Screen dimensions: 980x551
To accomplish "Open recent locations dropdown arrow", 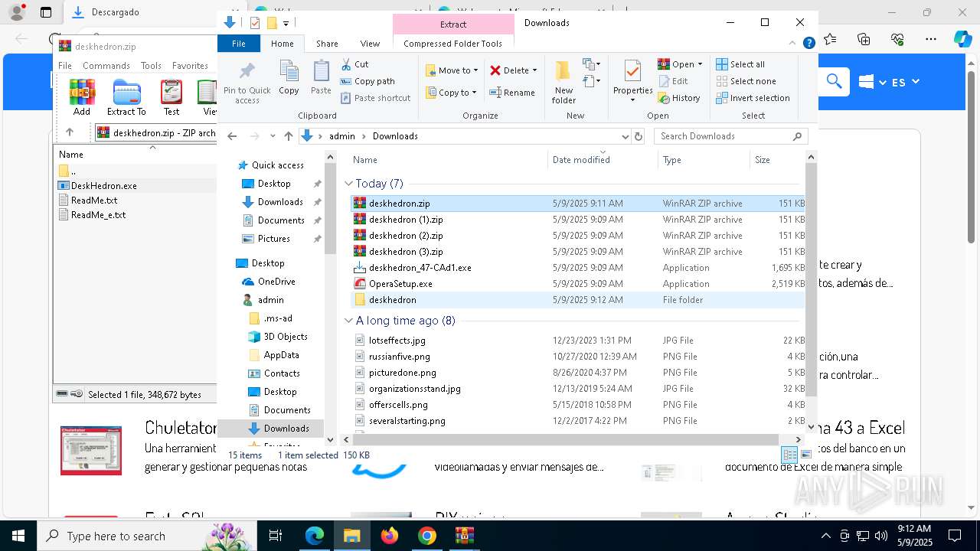I will point(272,136).
